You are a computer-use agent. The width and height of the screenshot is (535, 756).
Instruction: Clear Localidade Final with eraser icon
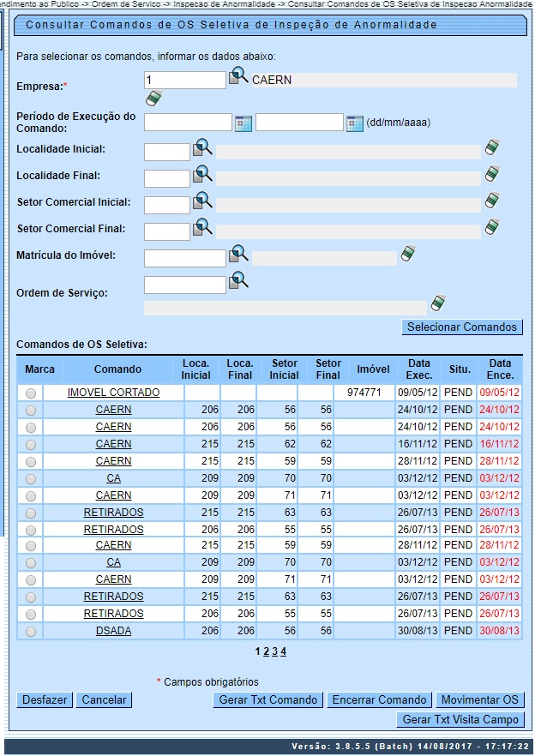[x=492, y=175]
